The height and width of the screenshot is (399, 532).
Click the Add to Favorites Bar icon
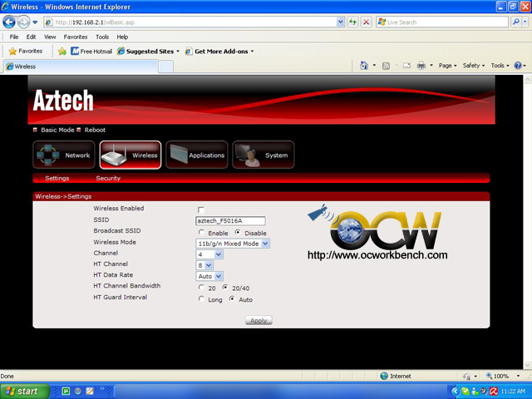tap(62, 52)
